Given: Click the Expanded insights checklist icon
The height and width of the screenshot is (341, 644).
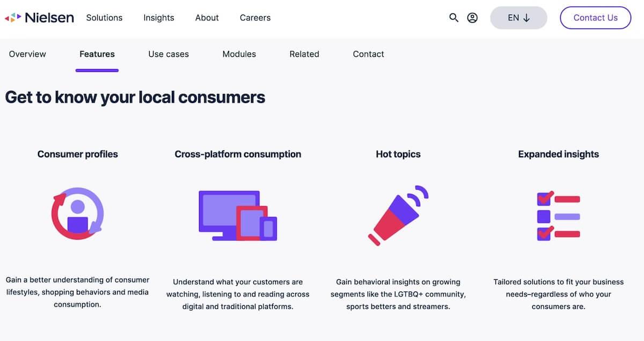Looking at the screenshot, I should tap(559, 216).
